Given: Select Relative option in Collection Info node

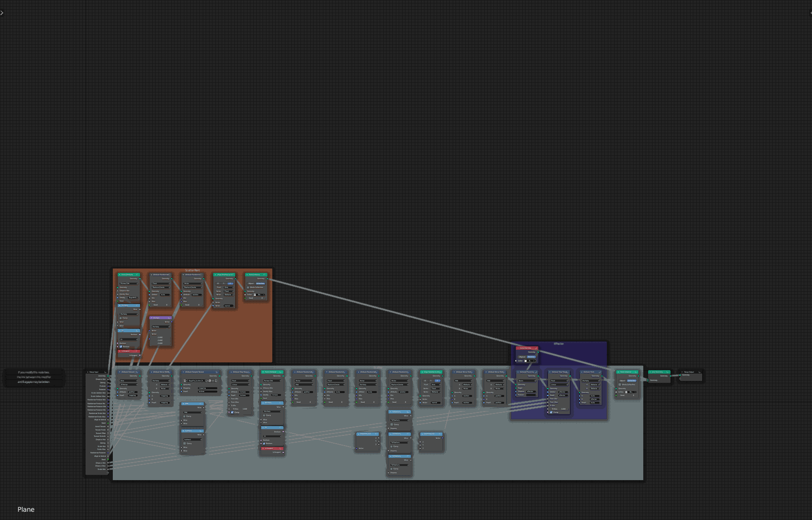Looking at the screenshot, I should 531,357.
